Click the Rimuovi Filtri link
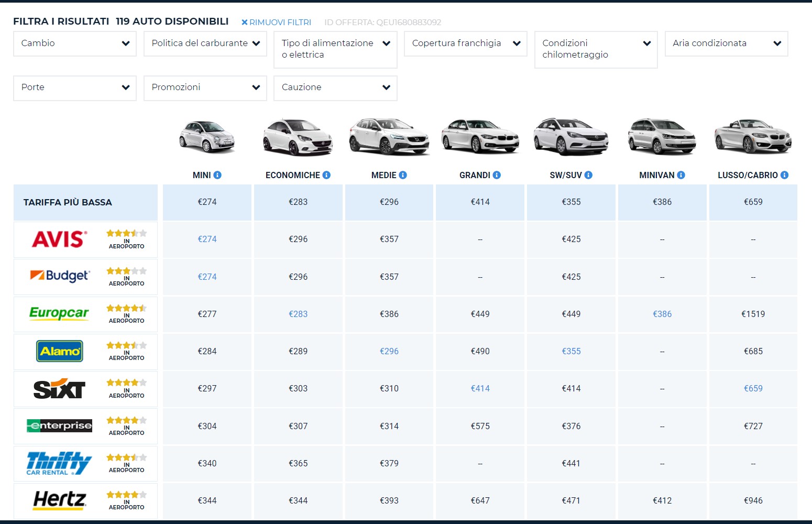 [276, 22]
